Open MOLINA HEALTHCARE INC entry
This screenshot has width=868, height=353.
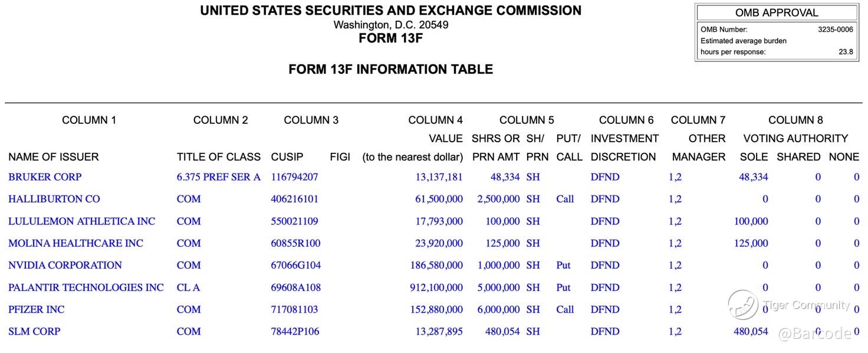(x=75, y=243)
